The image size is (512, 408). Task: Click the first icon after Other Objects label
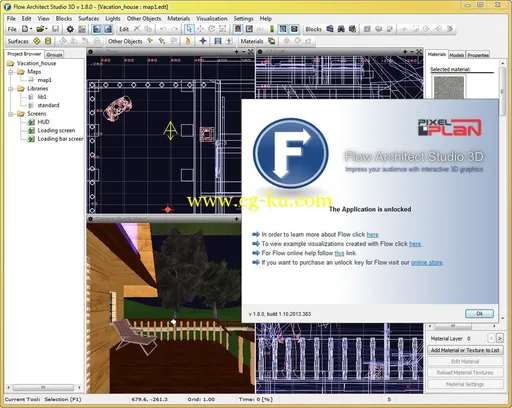pyautogui.click(x=150, y=41)
